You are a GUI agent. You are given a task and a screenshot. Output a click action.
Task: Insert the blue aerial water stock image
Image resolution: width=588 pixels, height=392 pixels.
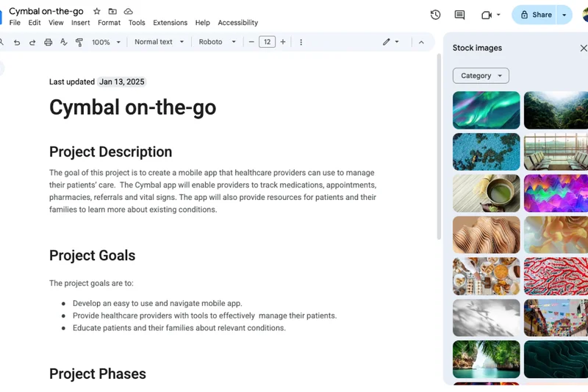487,152
